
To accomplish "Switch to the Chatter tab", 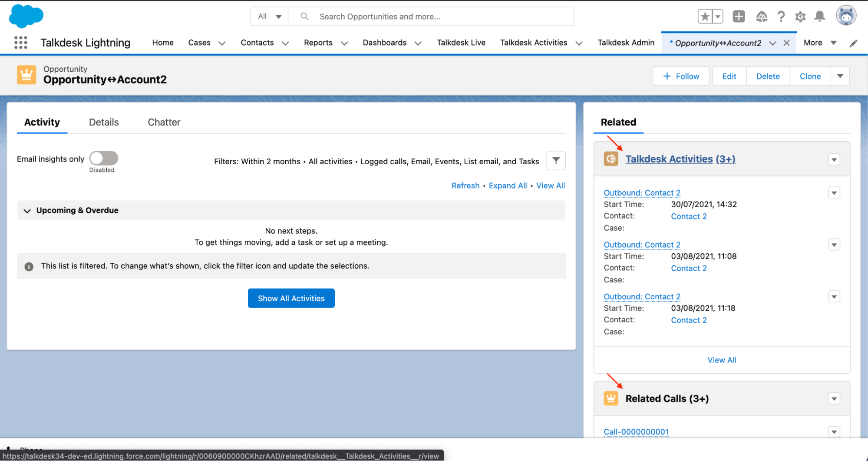I will tap(164, 122).
